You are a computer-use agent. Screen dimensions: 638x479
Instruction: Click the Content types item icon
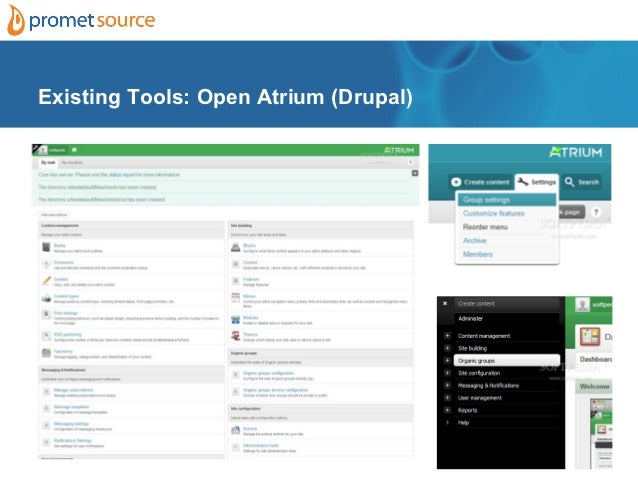(46, 298)
